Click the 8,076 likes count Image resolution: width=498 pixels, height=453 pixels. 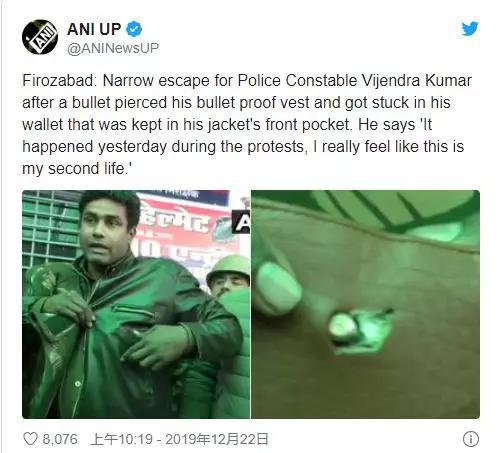pyautogui.click(x=60, y=439)
